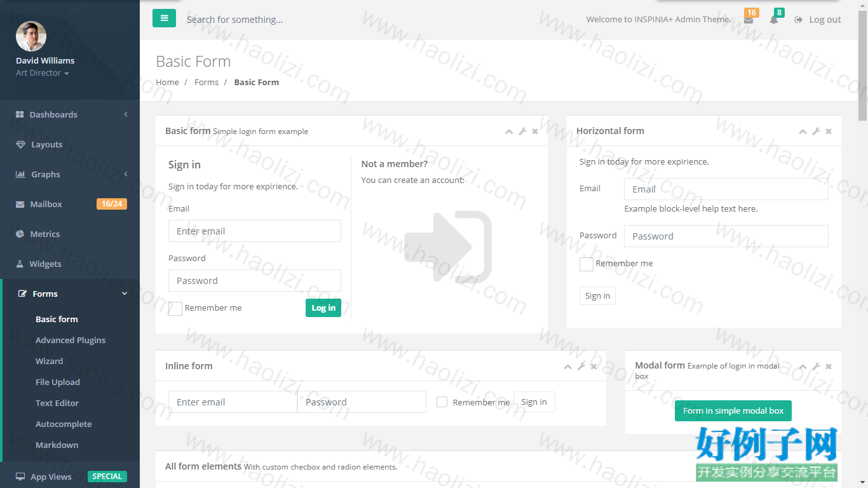
Task: Open the notification bell with badge 8
Action: pos(774,20)
